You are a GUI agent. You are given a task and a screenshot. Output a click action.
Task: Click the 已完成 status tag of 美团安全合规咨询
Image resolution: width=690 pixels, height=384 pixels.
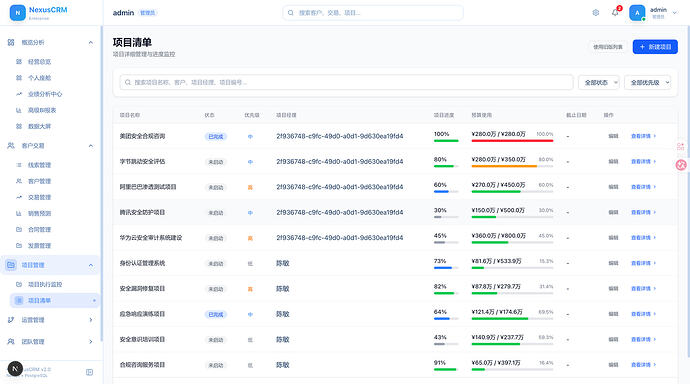(216, 136)
